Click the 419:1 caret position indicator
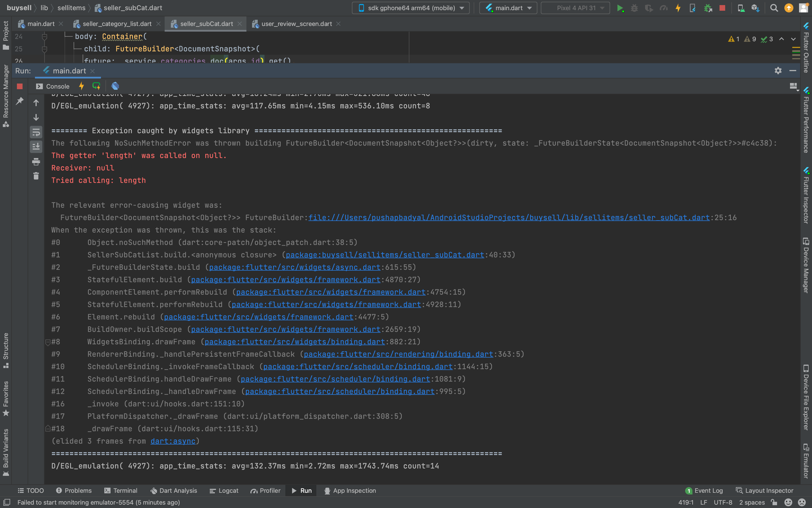 pos(686,502)
